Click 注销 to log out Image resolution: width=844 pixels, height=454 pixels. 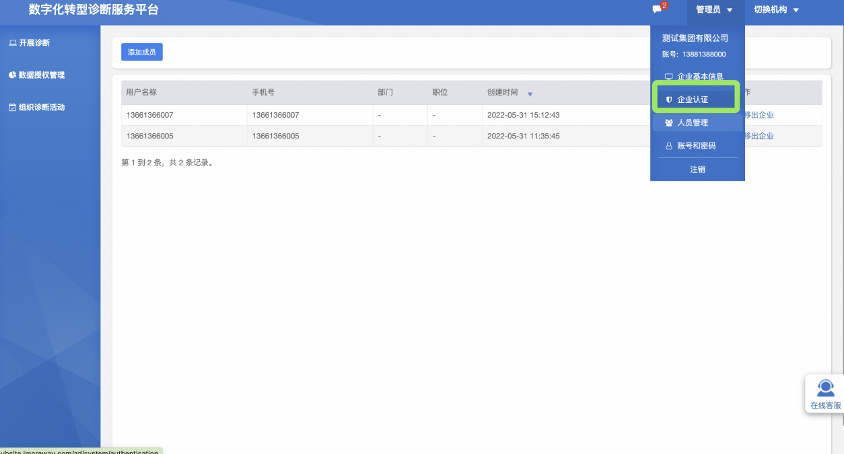[x=698, y=170]
